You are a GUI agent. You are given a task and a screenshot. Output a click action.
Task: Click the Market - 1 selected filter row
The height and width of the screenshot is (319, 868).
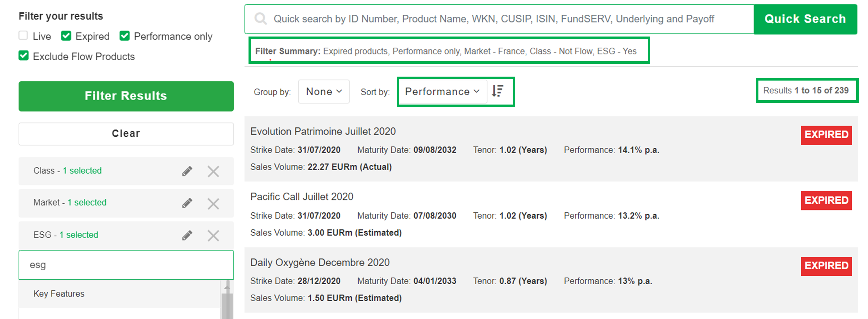(x=126, y=203)
